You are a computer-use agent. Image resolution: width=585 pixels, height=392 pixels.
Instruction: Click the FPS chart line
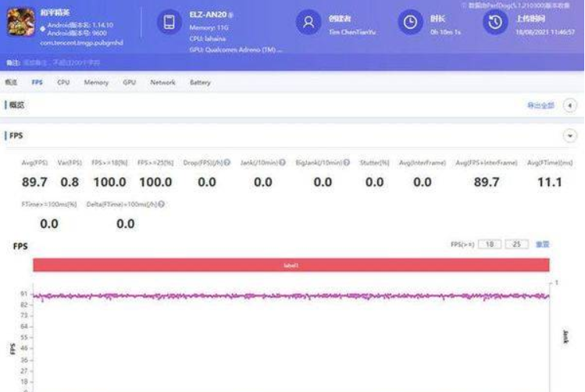[291, 296]
